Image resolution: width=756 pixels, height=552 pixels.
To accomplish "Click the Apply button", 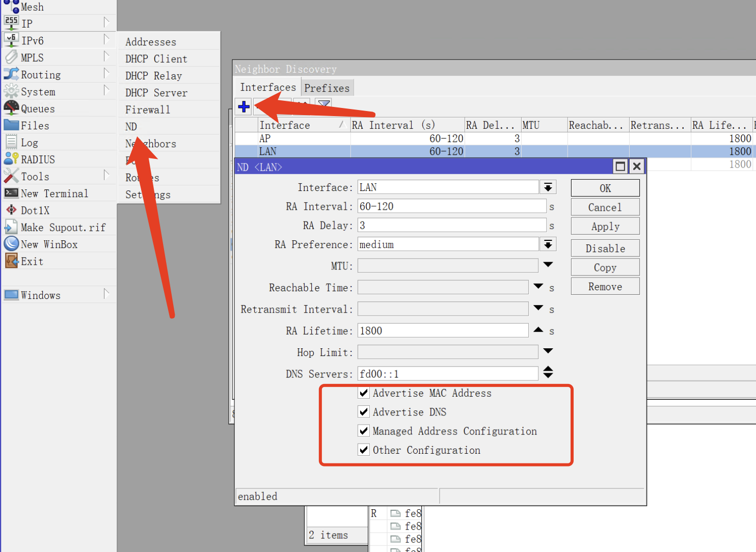I will [605, 227].
